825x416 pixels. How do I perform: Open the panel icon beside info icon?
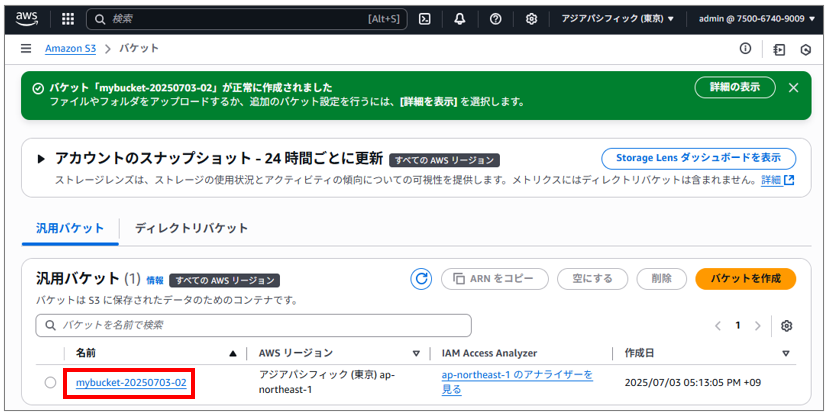click(779, 49)
